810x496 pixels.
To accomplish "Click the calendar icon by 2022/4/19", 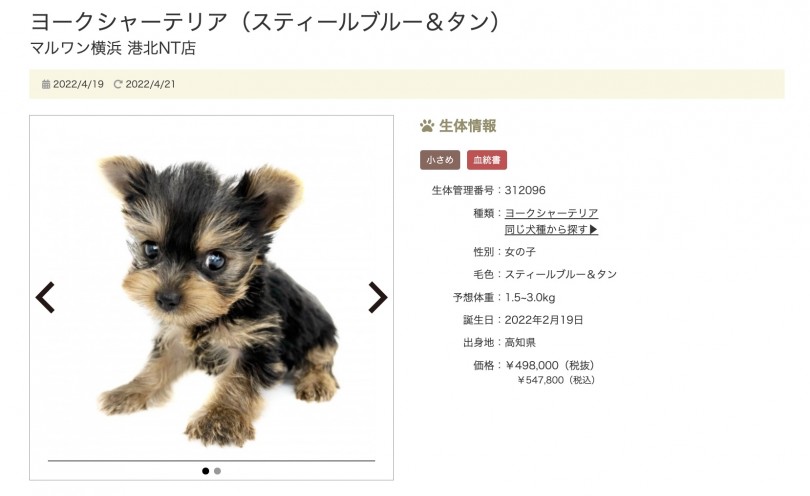I will [x=46, y=84].
